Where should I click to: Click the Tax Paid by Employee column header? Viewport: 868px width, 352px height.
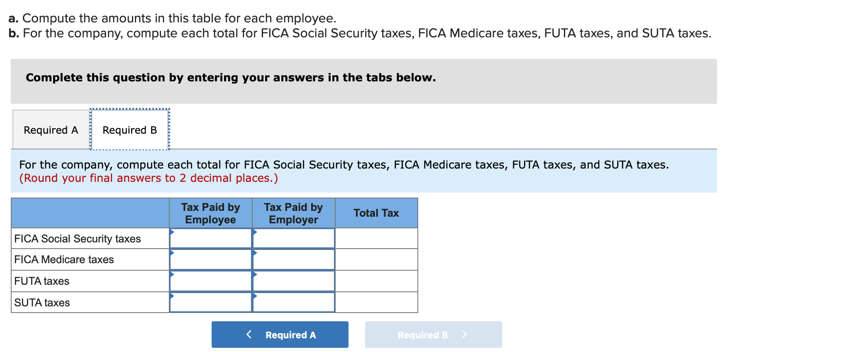click(211, 213)
